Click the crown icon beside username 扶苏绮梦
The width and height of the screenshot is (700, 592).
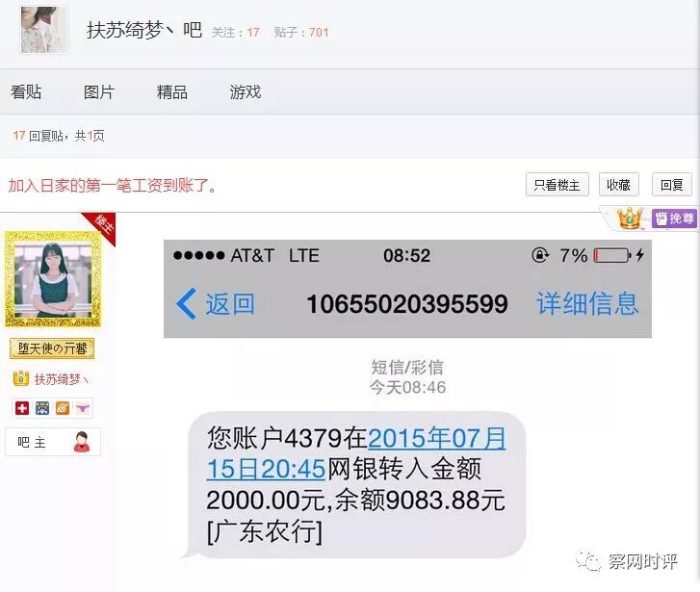coord(21,378)
